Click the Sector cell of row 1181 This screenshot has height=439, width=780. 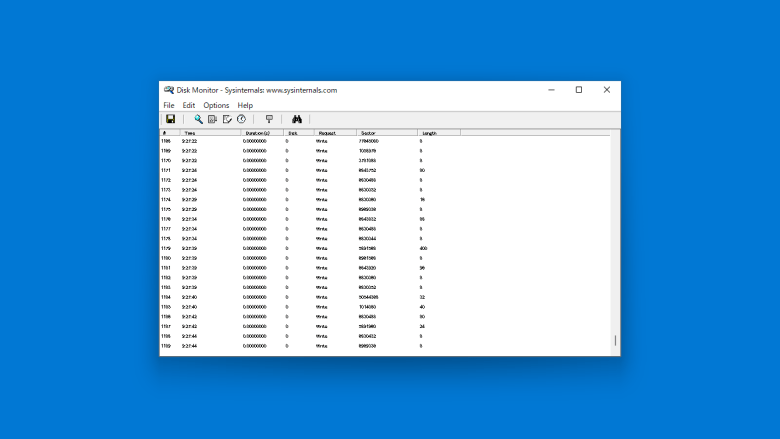coord(368,268)
